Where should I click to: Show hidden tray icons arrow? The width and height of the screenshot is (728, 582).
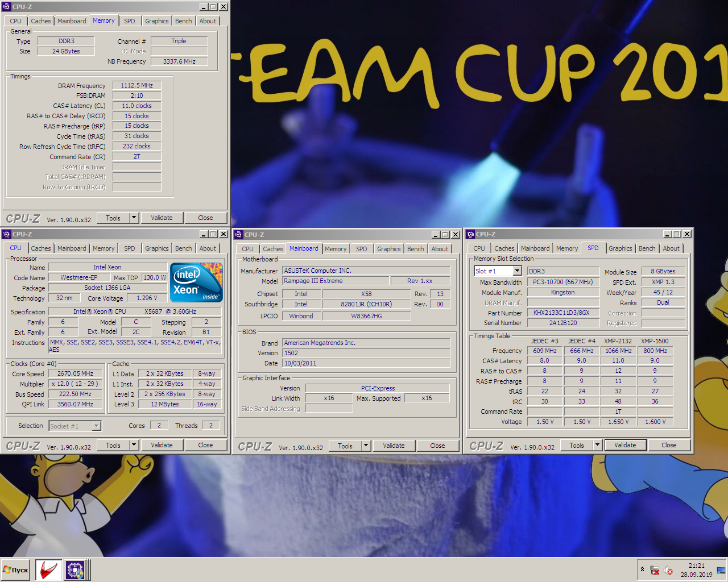click(642, 569)
